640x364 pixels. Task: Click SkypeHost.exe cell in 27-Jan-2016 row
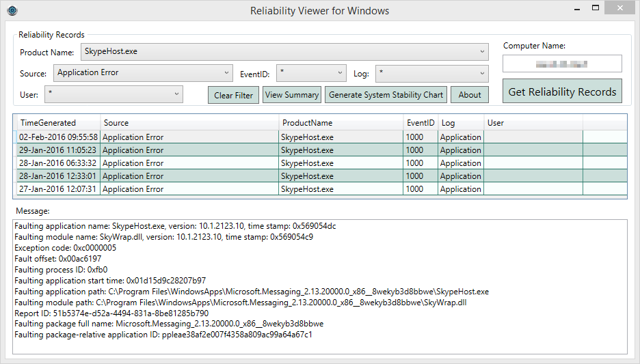341,189
